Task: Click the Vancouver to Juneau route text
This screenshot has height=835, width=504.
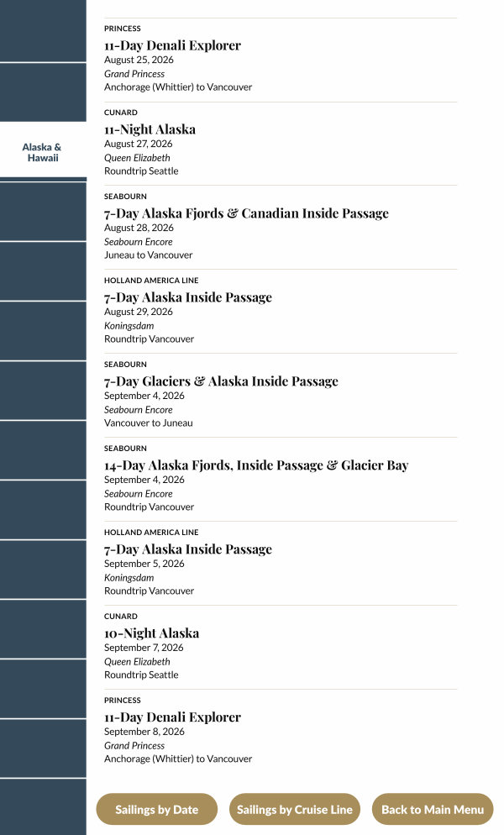Action: (148, 423)
